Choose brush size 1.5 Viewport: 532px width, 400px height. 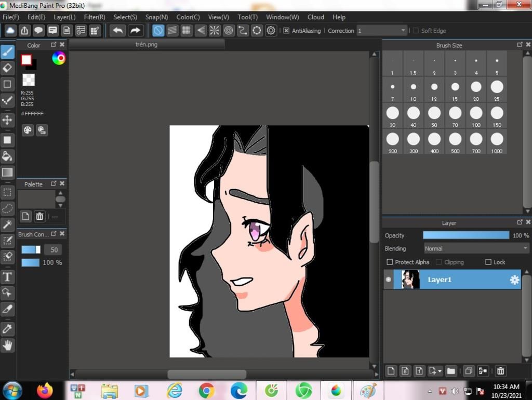(x=413, y=64)
